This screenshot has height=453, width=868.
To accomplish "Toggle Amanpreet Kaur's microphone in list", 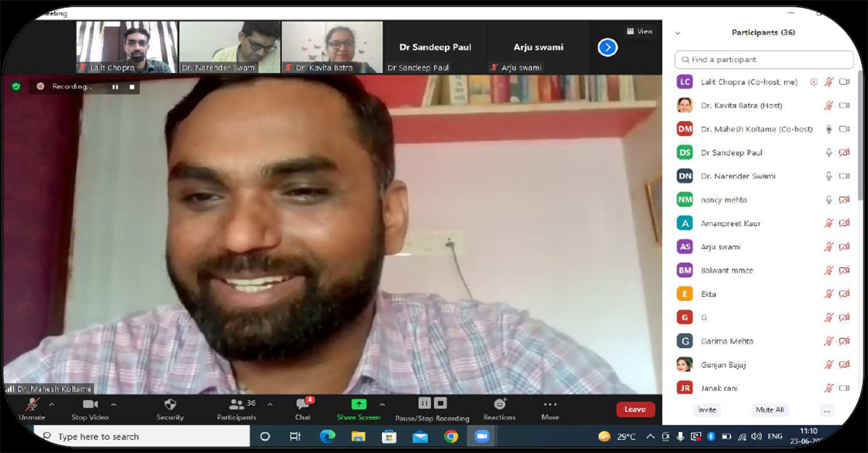I will coord(829,224).
